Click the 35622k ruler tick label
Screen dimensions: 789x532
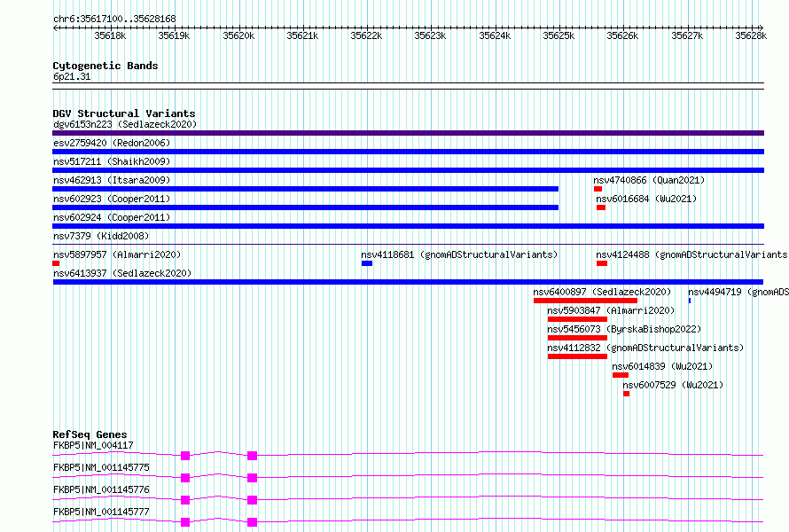(x=366, y=35)
